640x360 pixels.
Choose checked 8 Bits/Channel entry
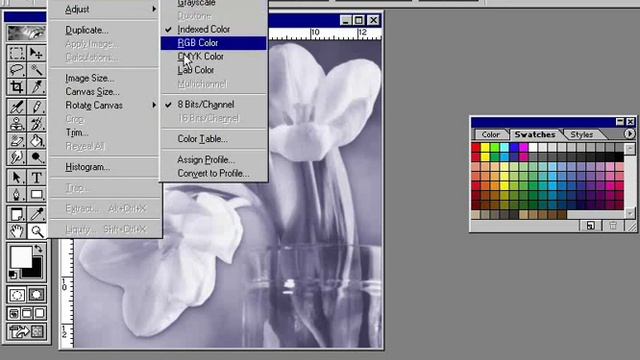[213, 104]
